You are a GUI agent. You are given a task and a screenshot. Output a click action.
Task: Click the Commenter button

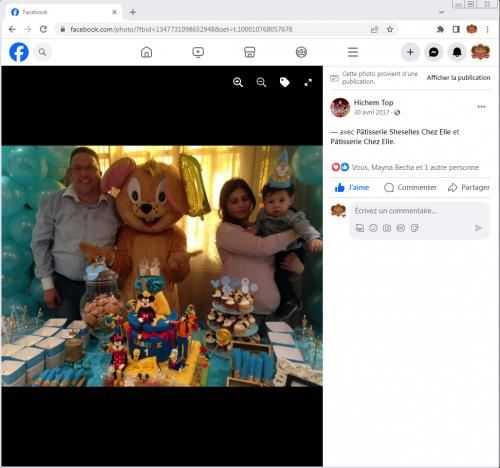[x=410, y=187]
